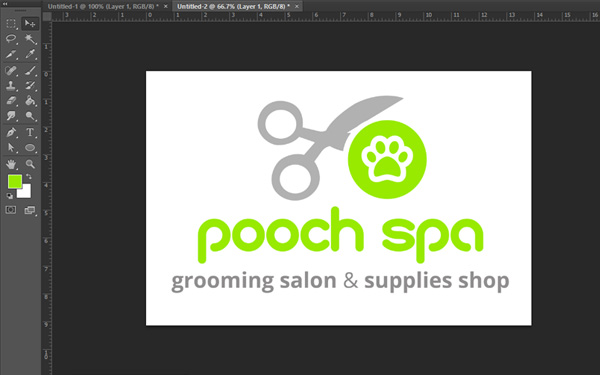
Task: Open the white background color picker
Action: point(26,192)
